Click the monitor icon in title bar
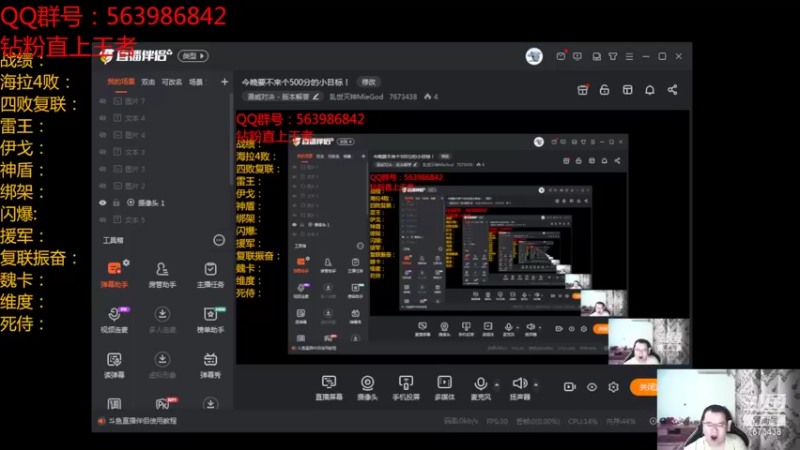 [577, 56]
